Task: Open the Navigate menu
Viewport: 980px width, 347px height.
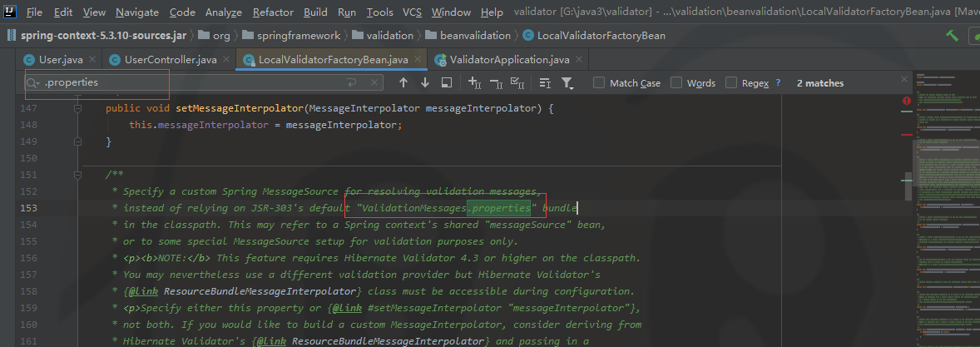Action: tap(137, 12)
